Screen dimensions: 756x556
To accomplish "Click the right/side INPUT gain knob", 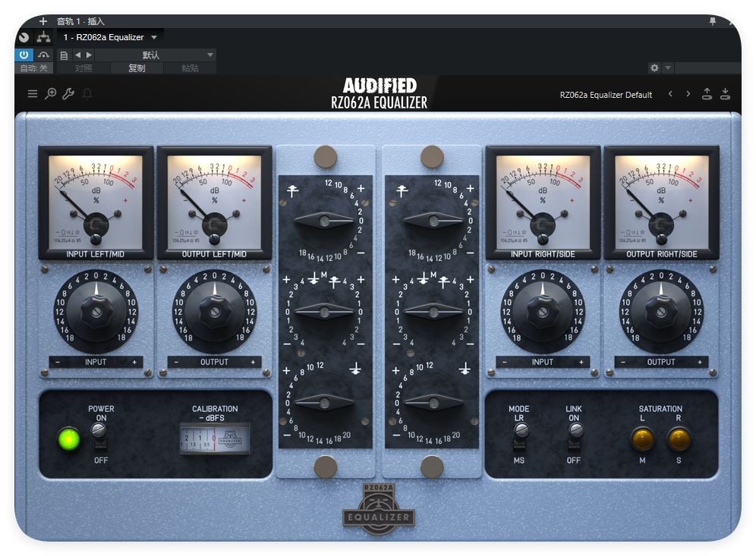I will tap(543, 311).
